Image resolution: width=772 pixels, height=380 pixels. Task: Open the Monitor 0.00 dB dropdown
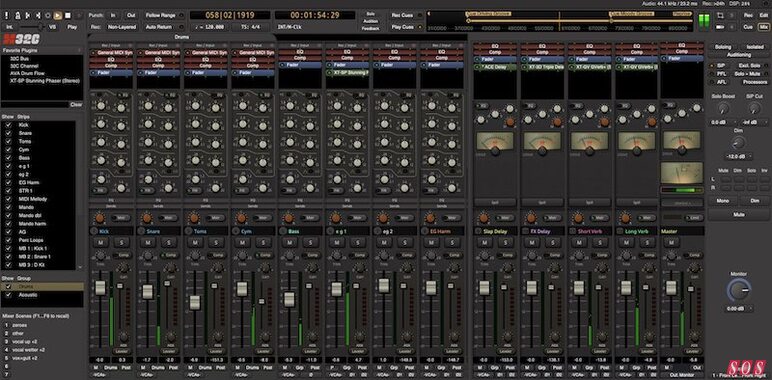pyautogui.click(x=739, y=309)
